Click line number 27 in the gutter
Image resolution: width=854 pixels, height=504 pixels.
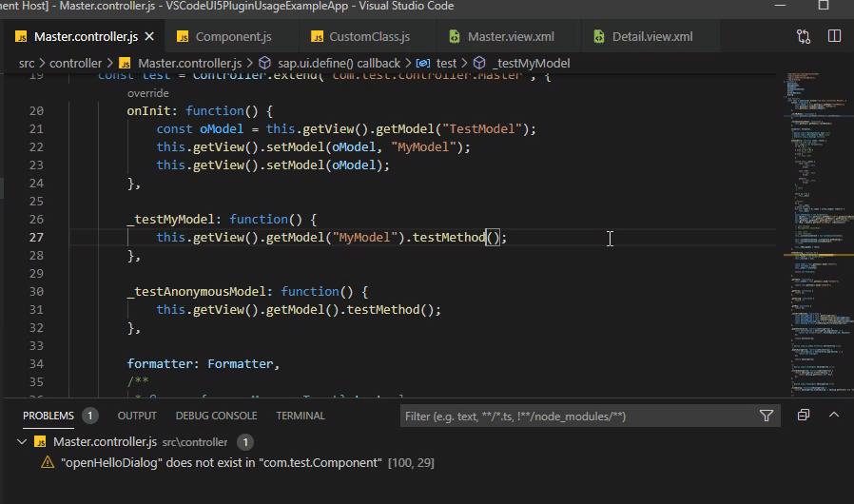36,238
